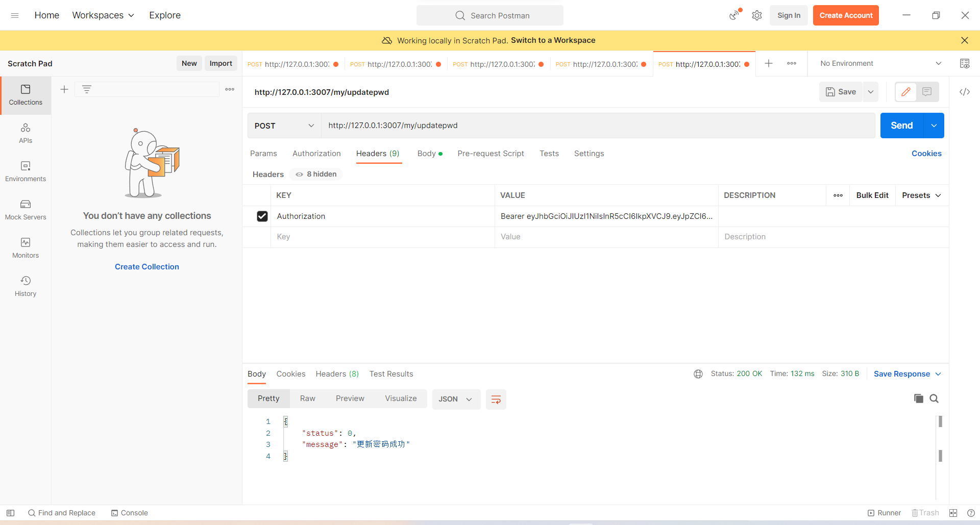Image resolution: width=980 pixels, height=525 pixels.
Task: Switch to the request Body tab
Action: point(430,154)
